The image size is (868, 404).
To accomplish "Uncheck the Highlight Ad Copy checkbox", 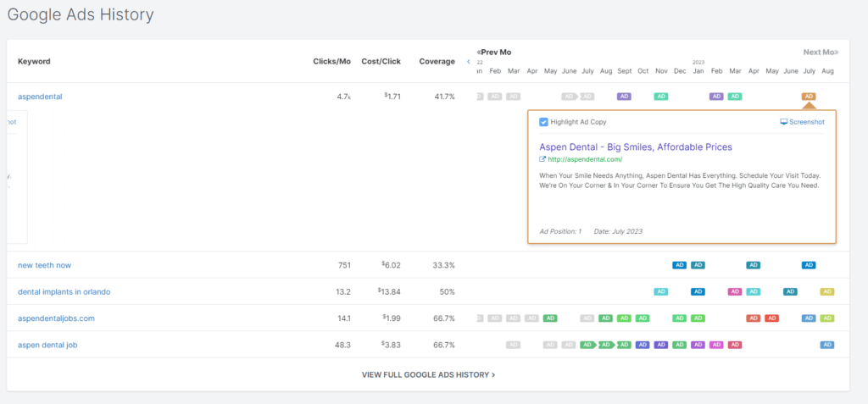I will 543,122.
